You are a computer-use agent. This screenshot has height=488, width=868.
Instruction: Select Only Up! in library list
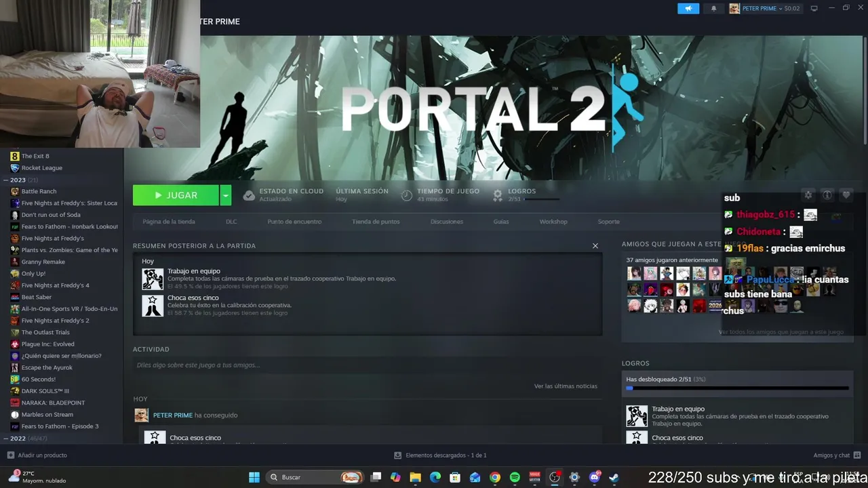point(33,274)
